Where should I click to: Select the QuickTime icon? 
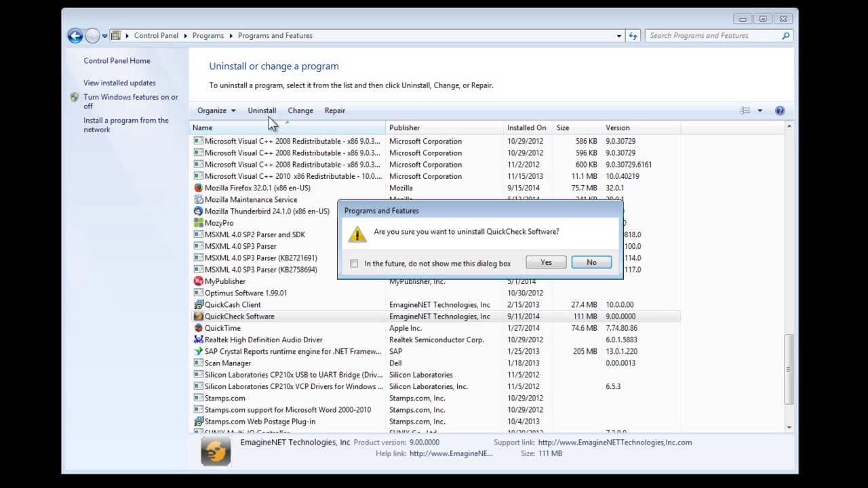199,328
